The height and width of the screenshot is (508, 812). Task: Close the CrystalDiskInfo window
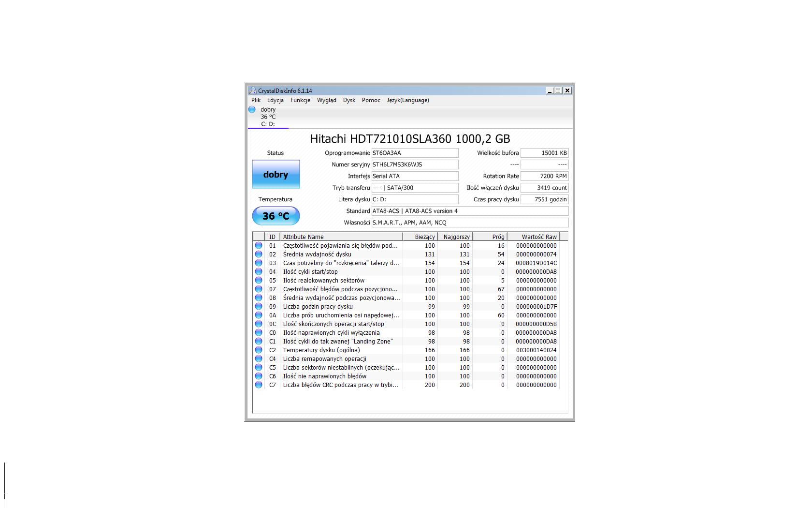pos(568,90)
